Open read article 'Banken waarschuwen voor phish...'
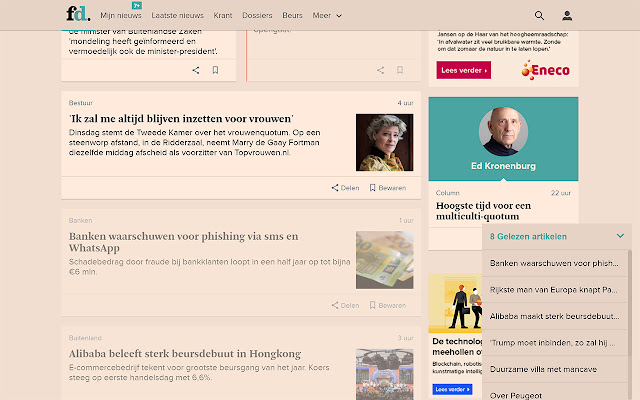640x400 pixels. pyautogui.click(x=554, y=263)
